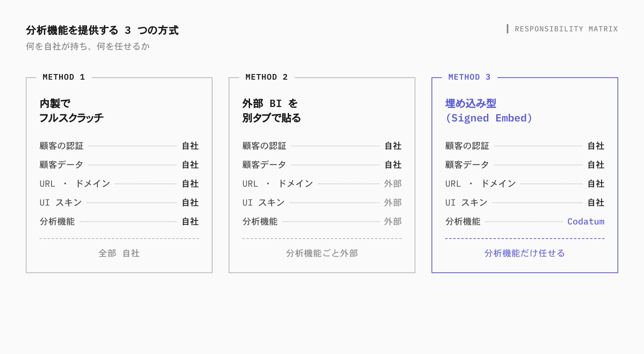Click the 自社 value for Method 1 顧客の認証
644x354 pixels.
tap(190, 146)
